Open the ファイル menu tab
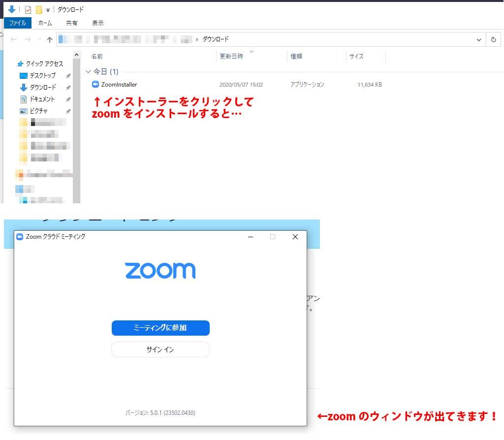 (x=18, y=23)
